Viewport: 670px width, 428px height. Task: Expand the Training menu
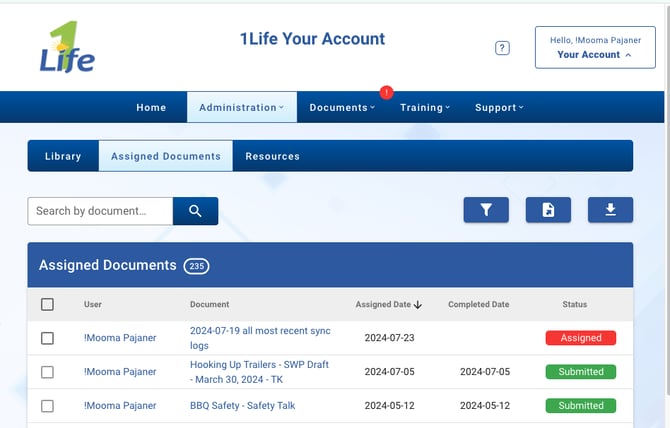click(x=425, y=107)
